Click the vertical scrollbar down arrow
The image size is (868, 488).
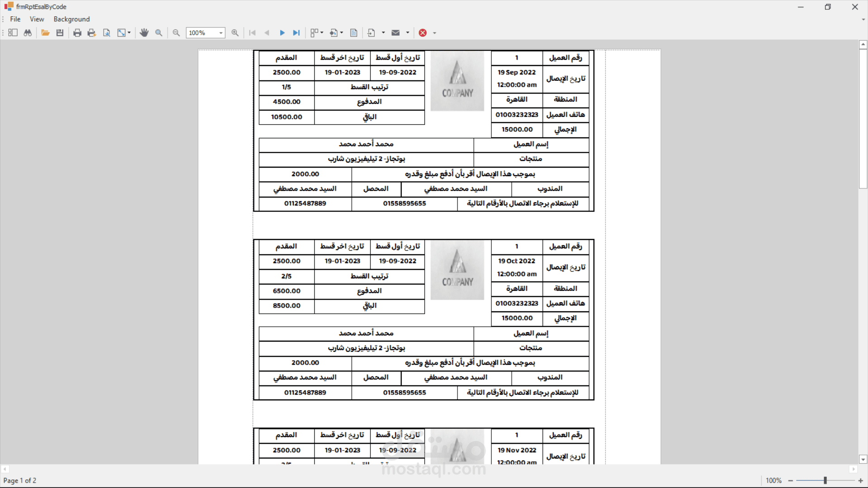pos(863,460)
